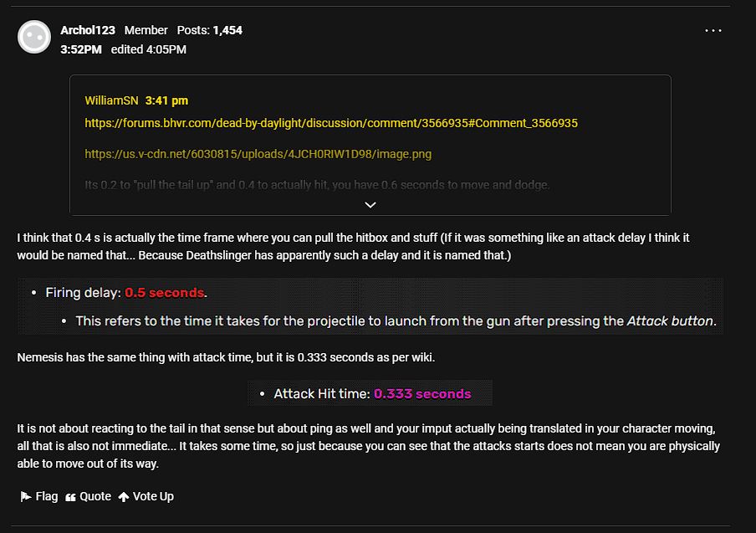Click the Quote text button
Screen dimensions: 756x533
95,496
